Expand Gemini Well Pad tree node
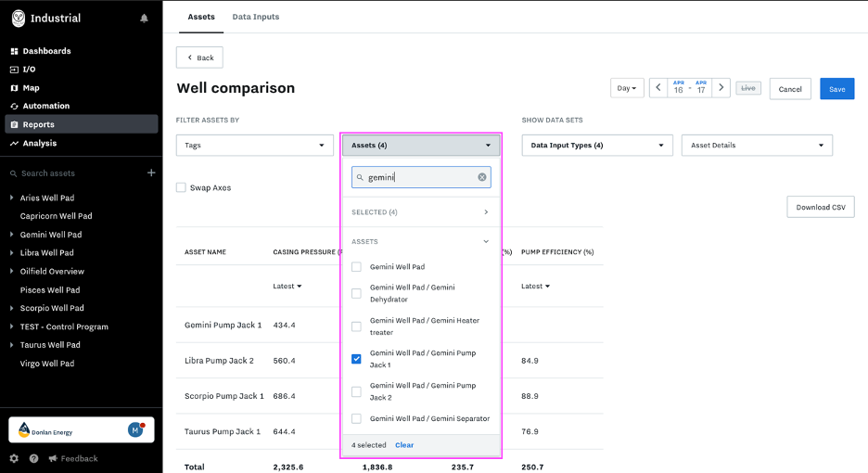Viewport: 868px width, 473px height. (12, 235)
